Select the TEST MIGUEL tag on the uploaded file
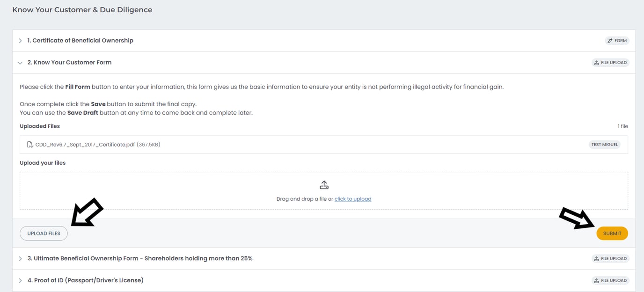 point(604,144)
